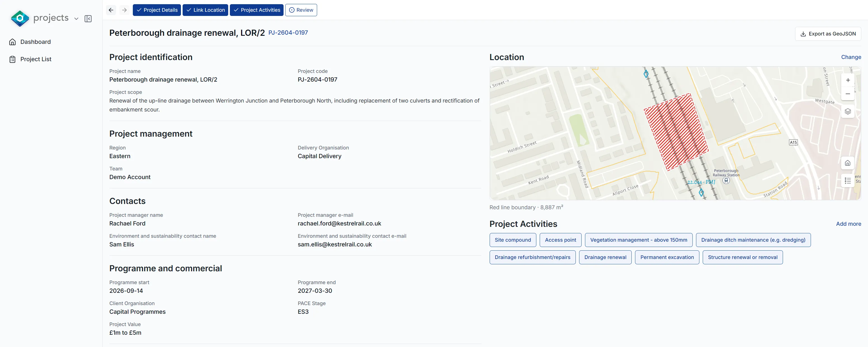Open the Review step
This screenshot has width=868, height=347.
301,10
